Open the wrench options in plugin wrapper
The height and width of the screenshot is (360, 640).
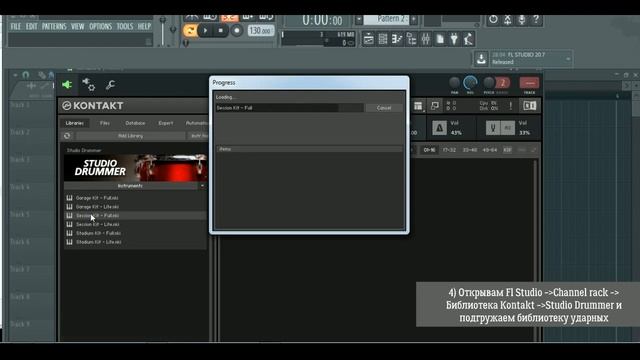click(x=110, y=84)
